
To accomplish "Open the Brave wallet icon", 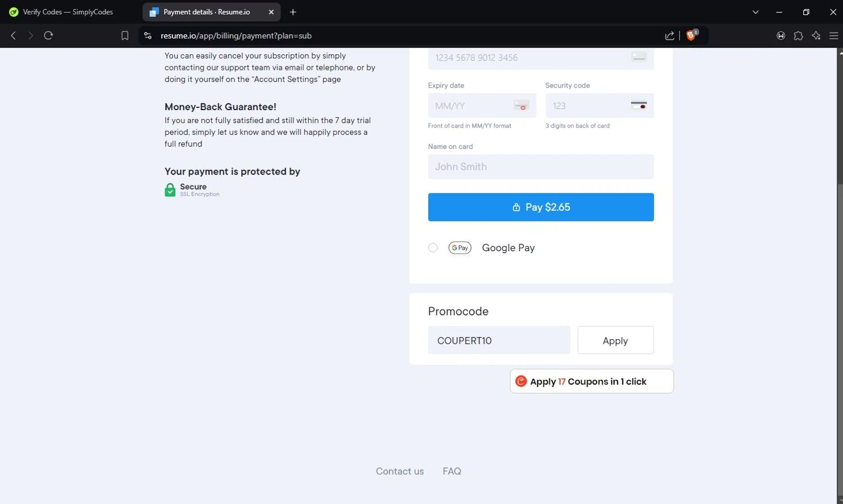I will (781, 35).
